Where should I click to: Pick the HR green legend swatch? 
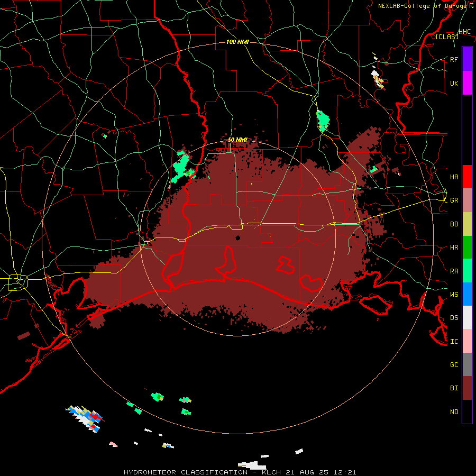click(x=467, y=247)
